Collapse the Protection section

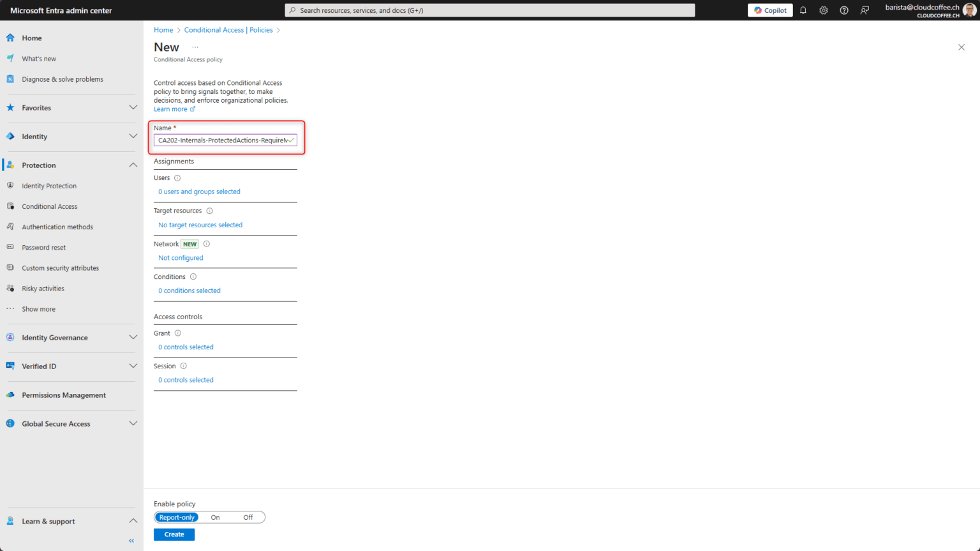click(x=133, y=165)
